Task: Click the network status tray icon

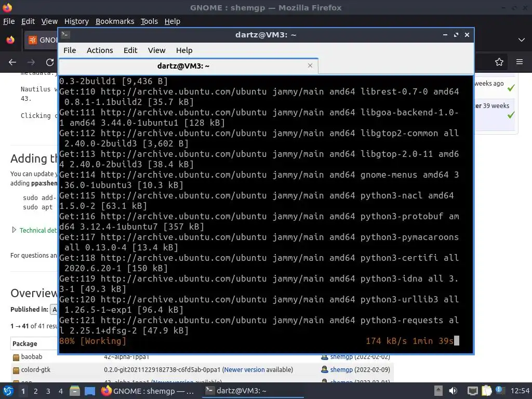Action: click(472, 391)
